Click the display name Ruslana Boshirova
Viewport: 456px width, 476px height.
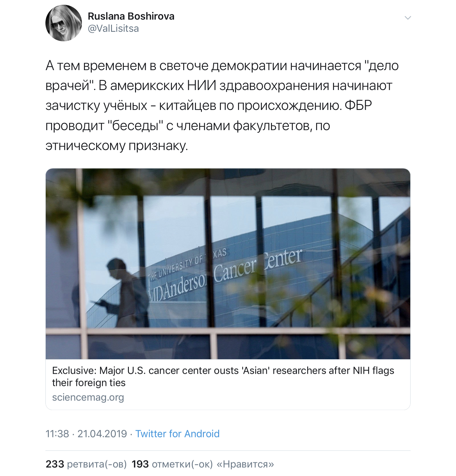(x=131, y=16)
